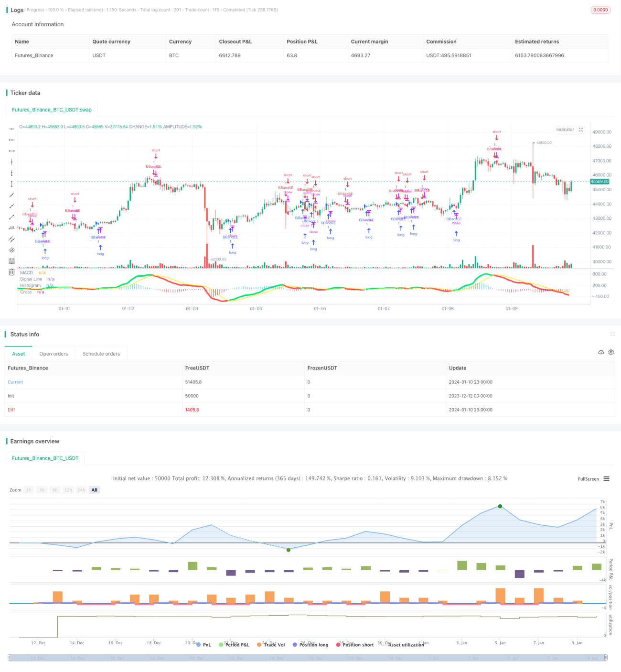Click the green peak marker on PnL chart

(500, 506)
